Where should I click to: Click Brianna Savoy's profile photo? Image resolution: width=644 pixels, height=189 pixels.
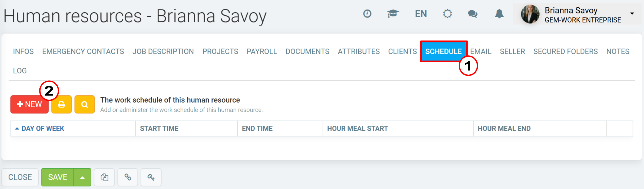[x=530, y=14]
